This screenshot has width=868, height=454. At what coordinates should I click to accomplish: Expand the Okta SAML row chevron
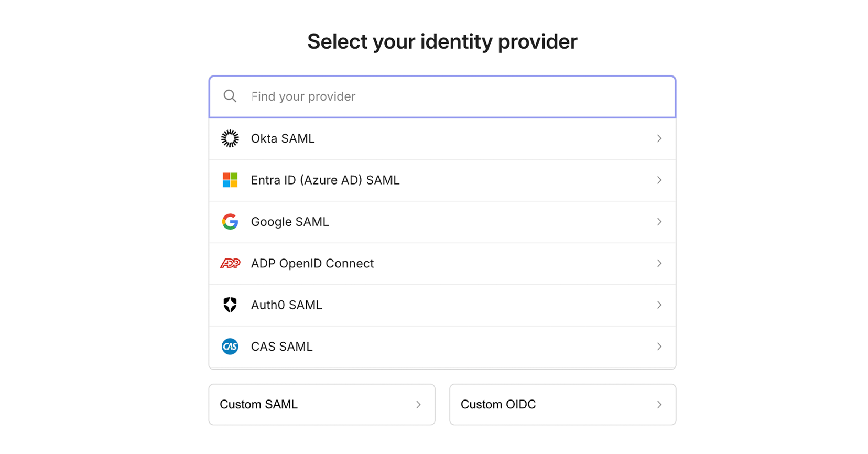(x=659, y=138)
